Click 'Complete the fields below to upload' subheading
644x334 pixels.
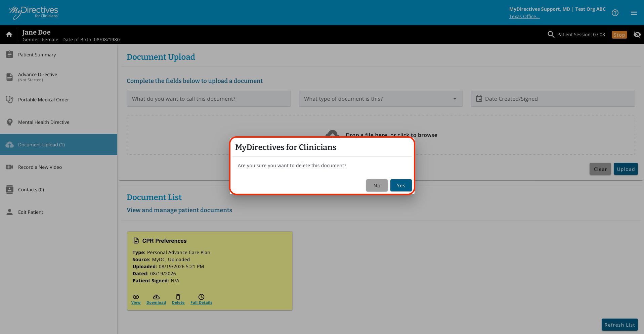pyautogui.click(x=195, y=81)
